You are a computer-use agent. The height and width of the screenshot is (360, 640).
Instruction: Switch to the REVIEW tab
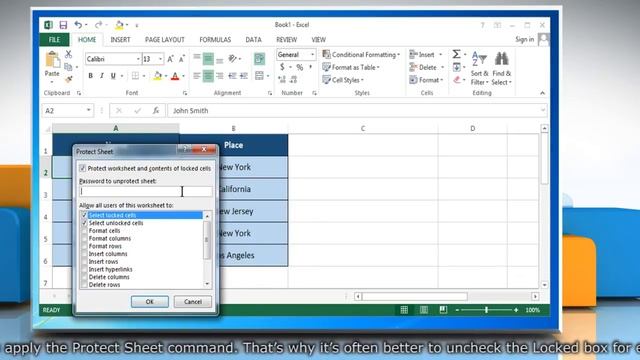[x=287, y=40]
